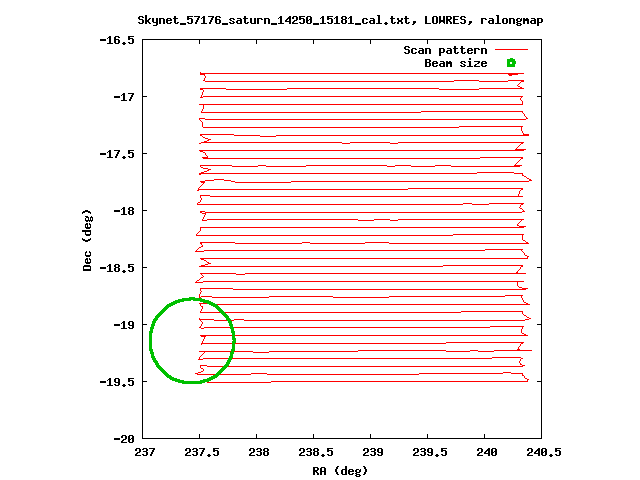Click the -19 Dec tick label
The width and height of the screenshot is (640, 480).
tap(124, 325)
